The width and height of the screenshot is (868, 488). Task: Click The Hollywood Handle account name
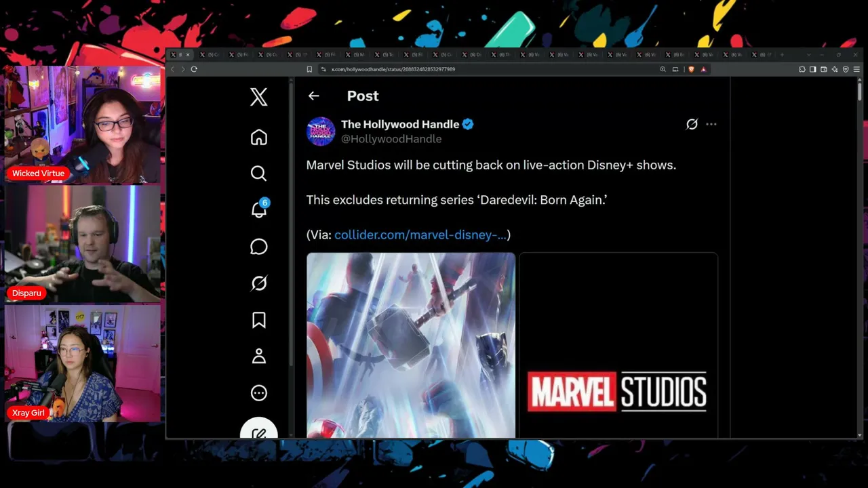click(400, 124)
